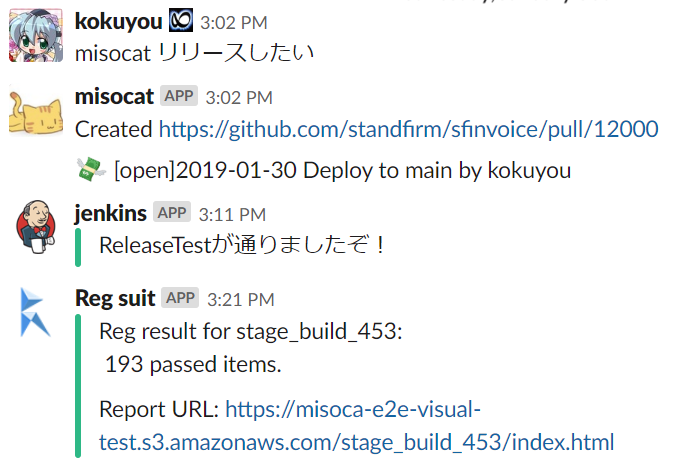Screen dimensions: 675x467
Task: Click the 3:11 PM timestamp of jenkins message
Action: (x=232, y=214)
